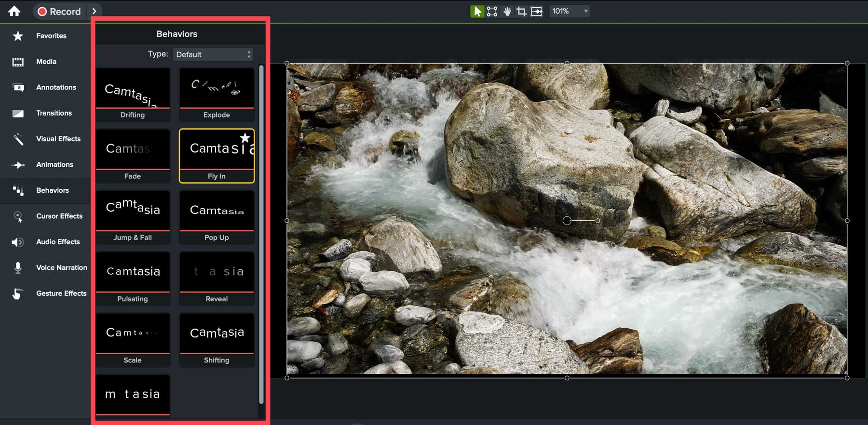Switch to Transitions tab label
The width and height of the screenshot is (868, 425).
(x=54, y=113)
